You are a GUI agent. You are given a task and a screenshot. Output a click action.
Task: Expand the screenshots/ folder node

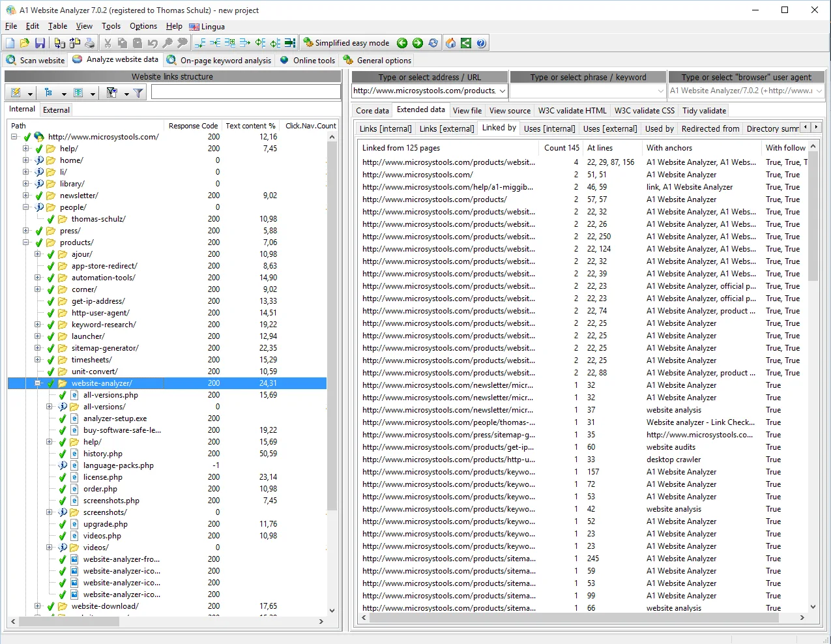coord(50,512)
